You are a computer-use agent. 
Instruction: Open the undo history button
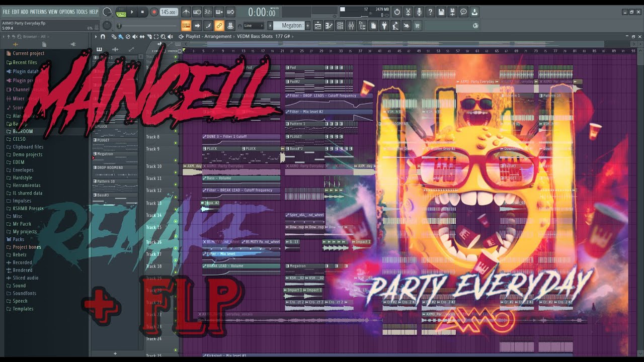(x=397, y=12)
